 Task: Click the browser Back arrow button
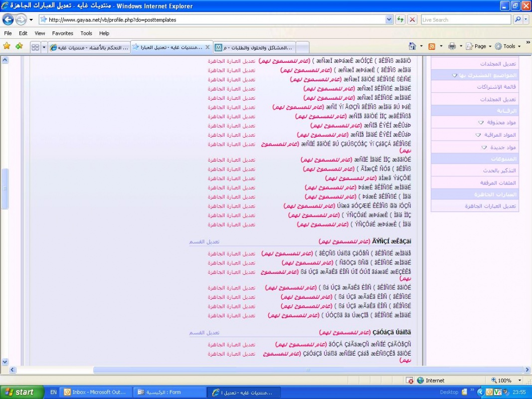coord(8,19)
